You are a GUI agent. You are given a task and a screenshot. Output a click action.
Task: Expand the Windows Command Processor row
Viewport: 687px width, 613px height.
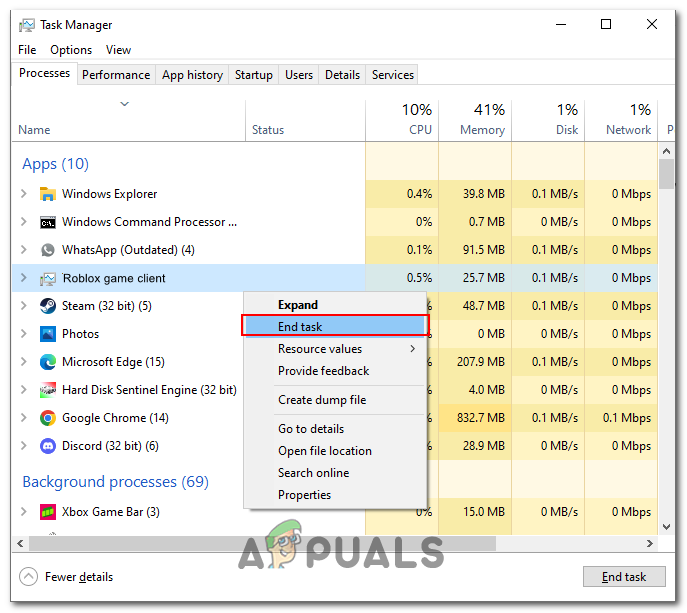(x=24, y=222)
